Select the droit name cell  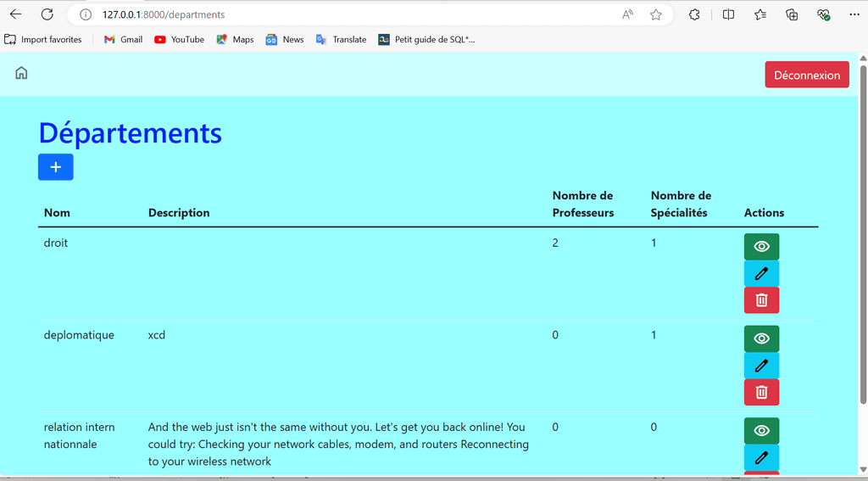click(56, 243)
